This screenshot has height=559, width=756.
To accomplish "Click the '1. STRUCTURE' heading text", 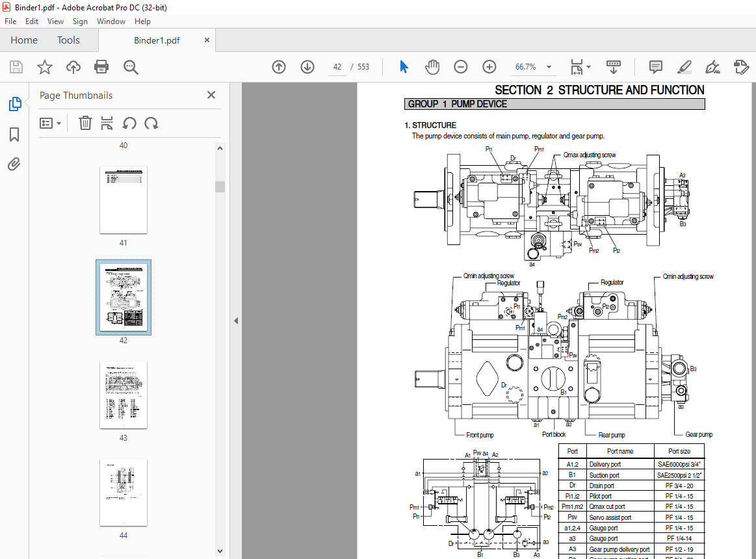I will click(x=430, y=125).
